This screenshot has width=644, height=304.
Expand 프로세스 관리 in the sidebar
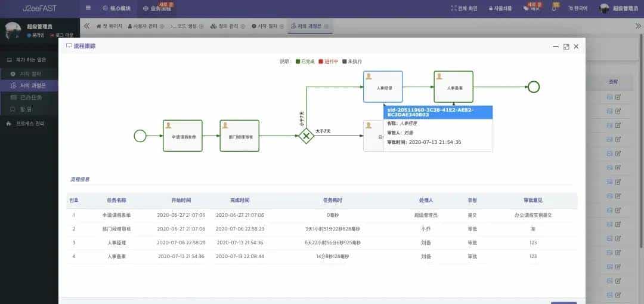[x=29, y=124]
